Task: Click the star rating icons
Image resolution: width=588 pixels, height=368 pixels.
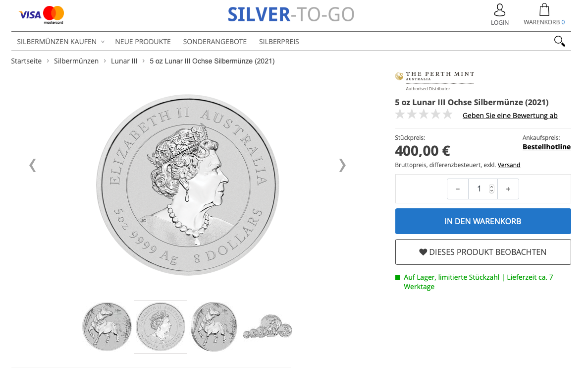Action: pyautogui.click(x=424, y=115)
